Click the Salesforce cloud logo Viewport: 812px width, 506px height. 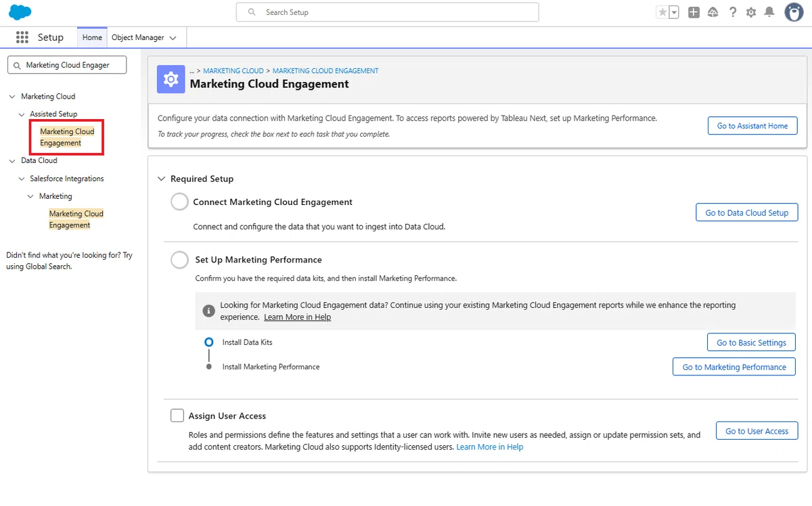[20, 12]
